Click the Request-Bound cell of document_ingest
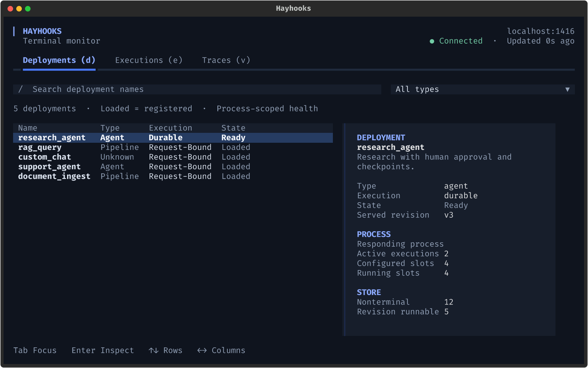Viewport: 588px width, 368px height. pyautogui.click(x=180, y=176)
